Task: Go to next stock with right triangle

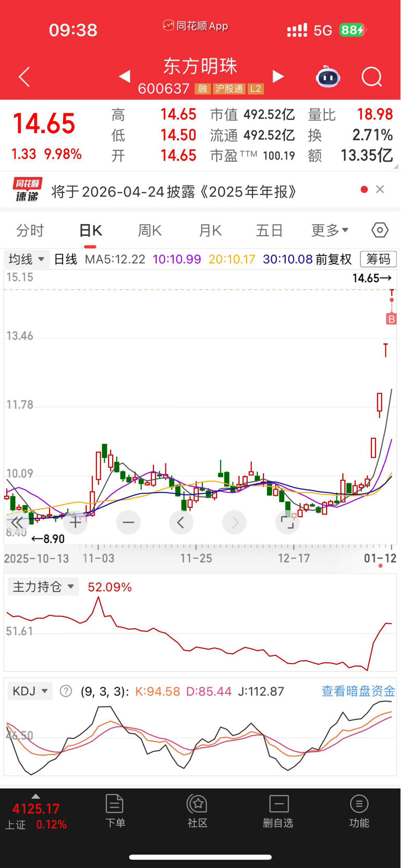Action: point(278,77)
